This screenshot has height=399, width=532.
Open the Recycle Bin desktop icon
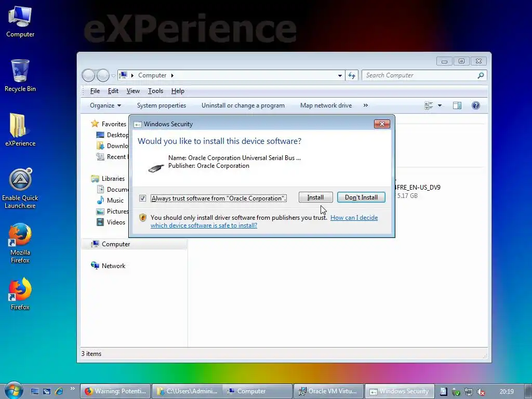[x=20, y=75]
